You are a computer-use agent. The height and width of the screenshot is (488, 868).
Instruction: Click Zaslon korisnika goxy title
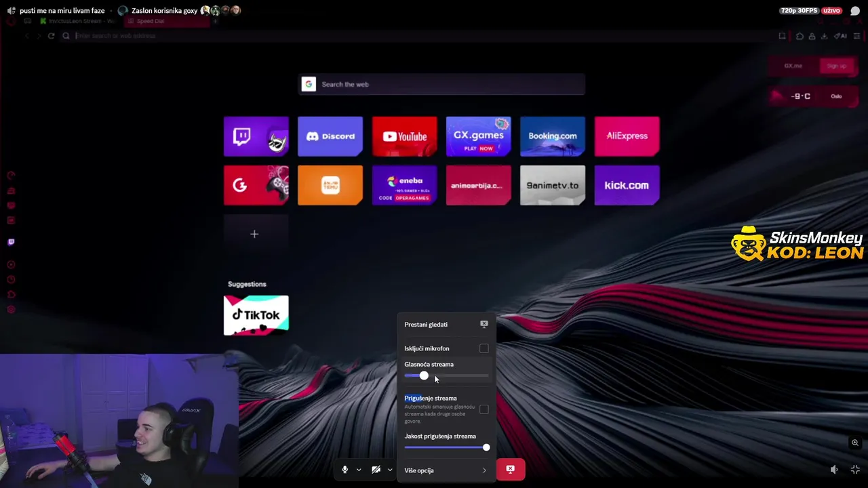pyautogui.click(x=164, y=11)
